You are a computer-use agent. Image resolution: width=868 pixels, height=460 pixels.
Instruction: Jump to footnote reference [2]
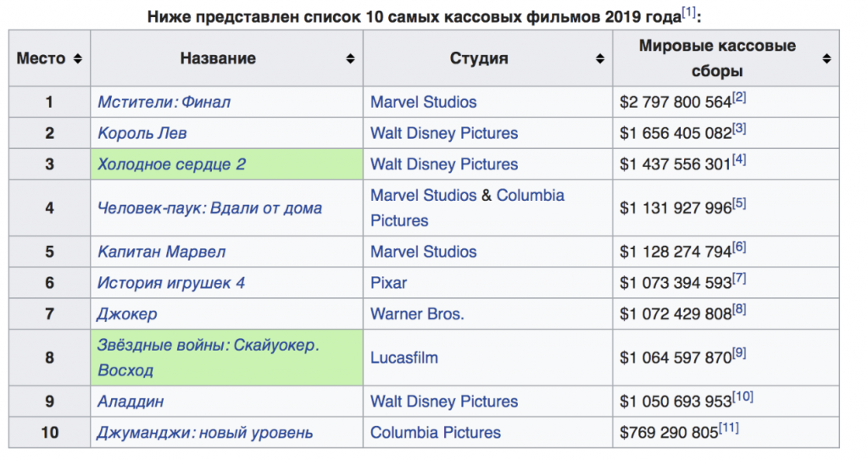[x=739, y=97]
